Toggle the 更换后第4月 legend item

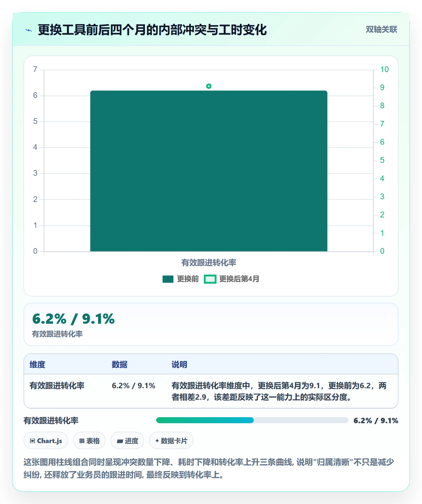pos(231,279)
